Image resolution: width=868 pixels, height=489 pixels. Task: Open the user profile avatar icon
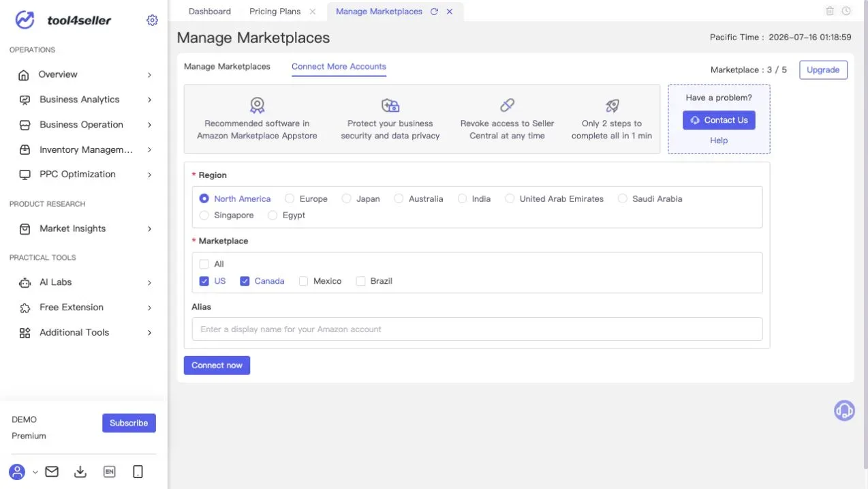17,471
